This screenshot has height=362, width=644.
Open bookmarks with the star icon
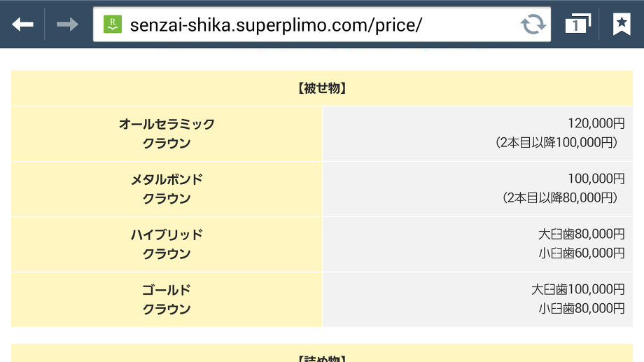pos(622,24)
